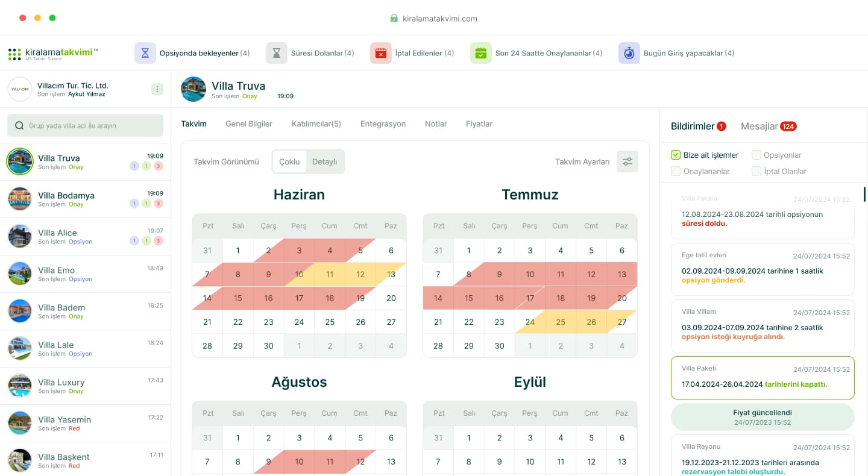The height and width of the screenshot is (476, 868).
Task: Enable the Opsiyonlar filter checkbox
Action: 756,155
